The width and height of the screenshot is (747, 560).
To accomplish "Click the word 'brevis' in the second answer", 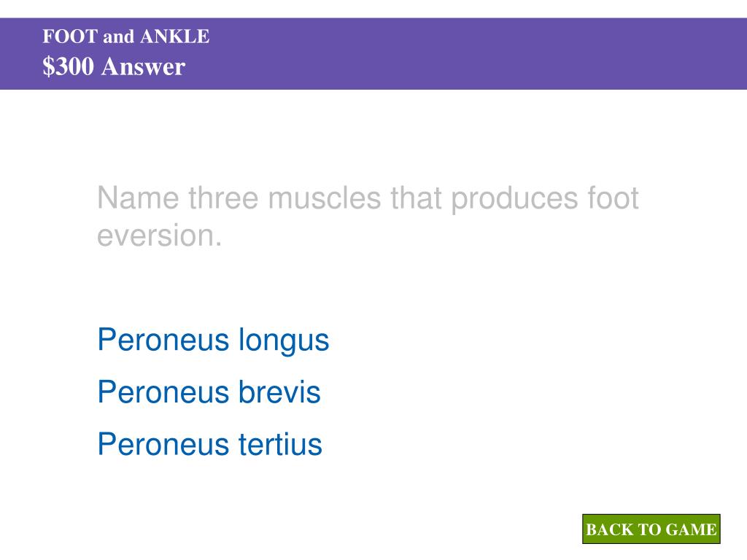I will (x=279, y=392).
